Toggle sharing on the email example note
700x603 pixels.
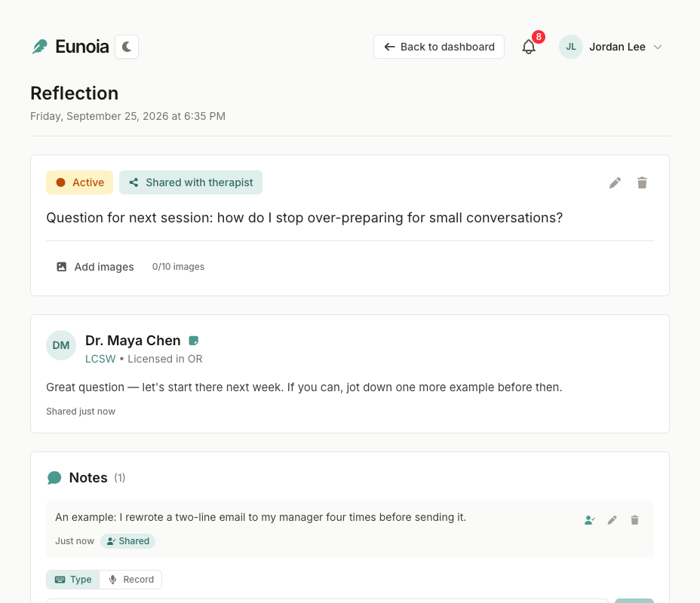(x=590, y=520)
